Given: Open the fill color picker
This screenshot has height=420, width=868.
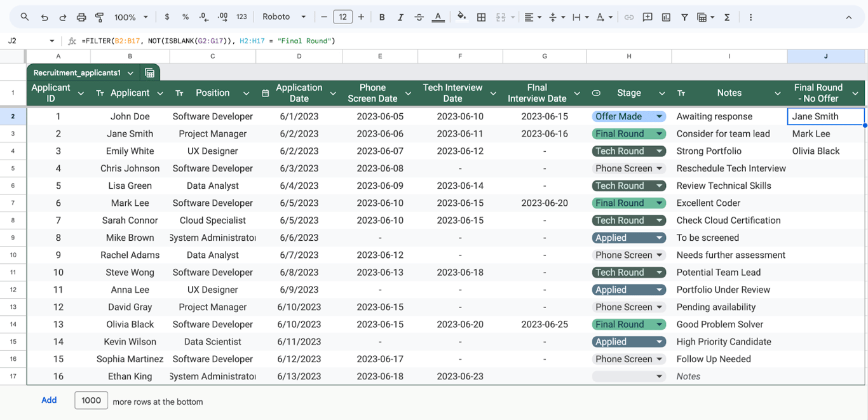Looking at the screenshot, I should [x=462, y=17].
